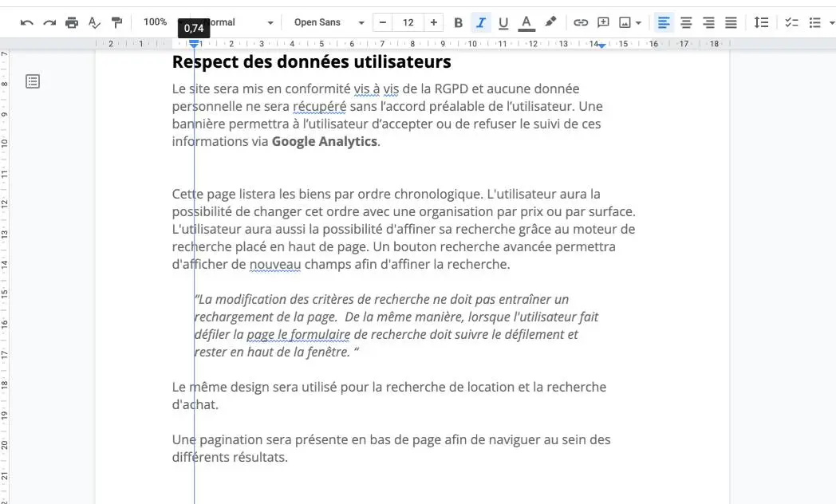This screenshot has width=836, height=504.
Task: Click the vertical ruler at the 15 mark
Action: point(4,293)
